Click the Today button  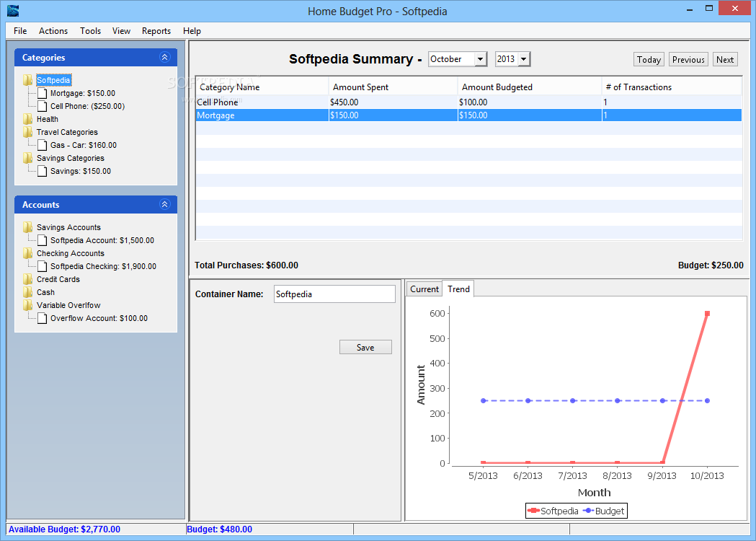pyautogui.click(x=649, y=59)
